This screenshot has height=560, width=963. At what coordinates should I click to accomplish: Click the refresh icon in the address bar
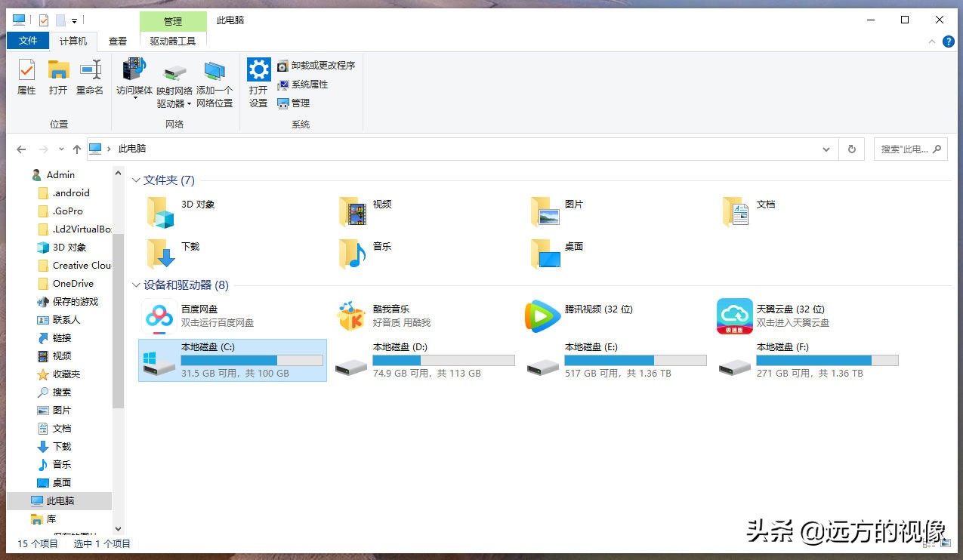[851, 149]
